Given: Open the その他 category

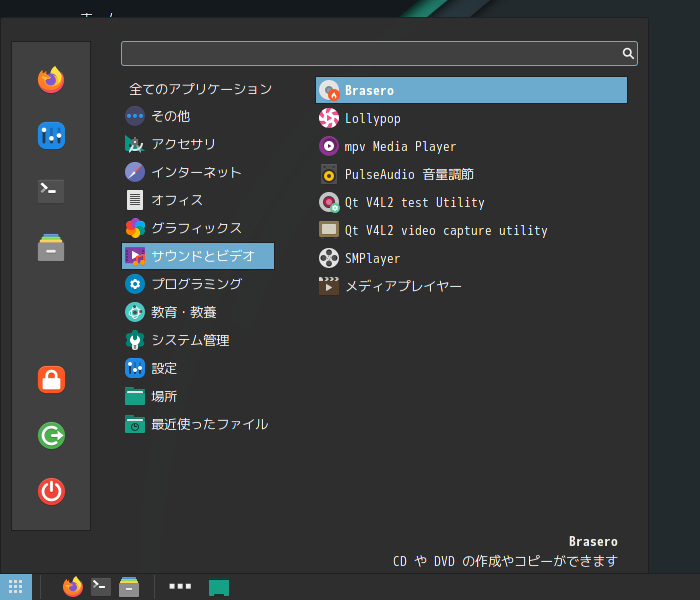Looking at the screenshot, I should click(x=198, y=117).
